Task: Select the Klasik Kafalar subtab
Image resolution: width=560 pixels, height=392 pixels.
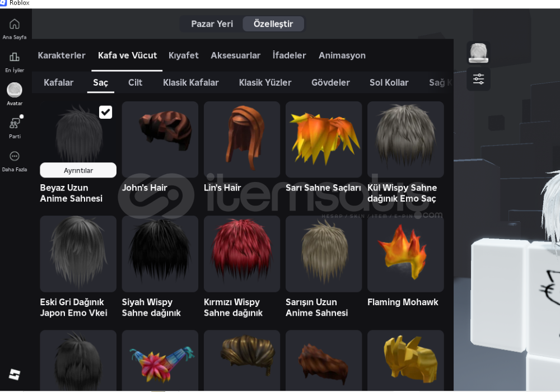Action: 191,82
